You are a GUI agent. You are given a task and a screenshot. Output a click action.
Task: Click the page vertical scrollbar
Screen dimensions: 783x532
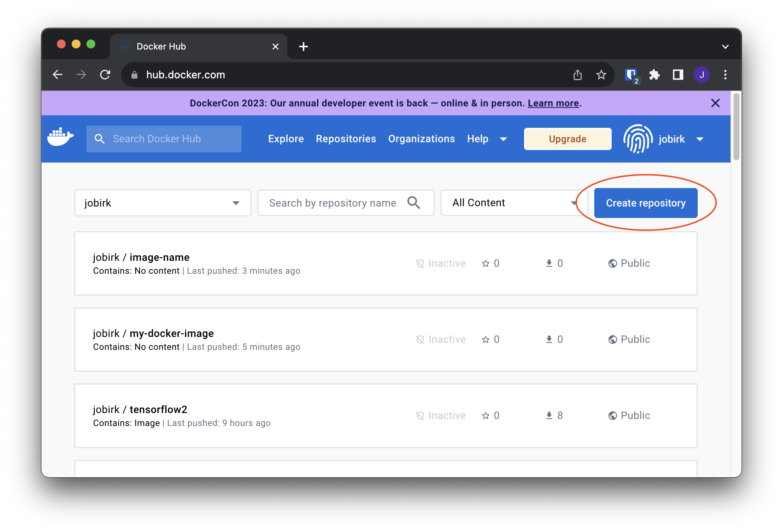pos(736,127)
